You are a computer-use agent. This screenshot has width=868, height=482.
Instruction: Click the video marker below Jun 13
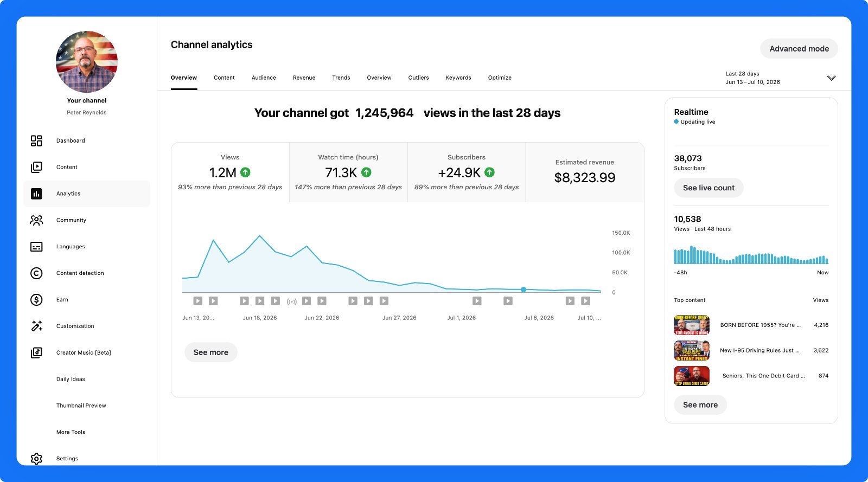click(x=198, y=301)
